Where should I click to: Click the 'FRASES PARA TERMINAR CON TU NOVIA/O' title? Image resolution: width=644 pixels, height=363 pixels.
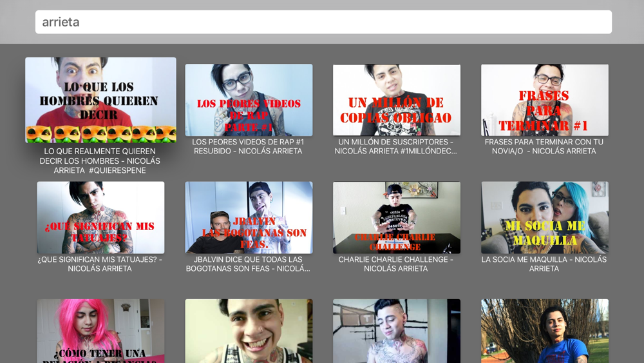coord(544,146)
